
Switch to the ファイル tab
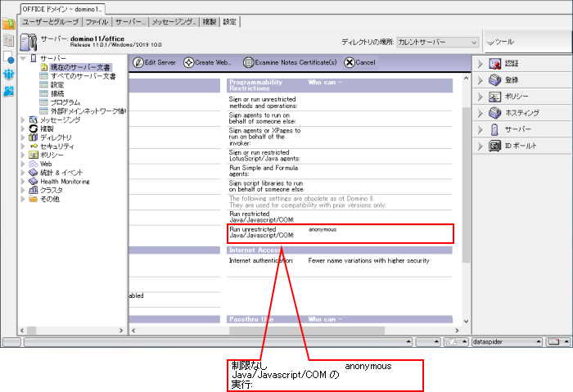pyautogui.click(x=97, y=21)
